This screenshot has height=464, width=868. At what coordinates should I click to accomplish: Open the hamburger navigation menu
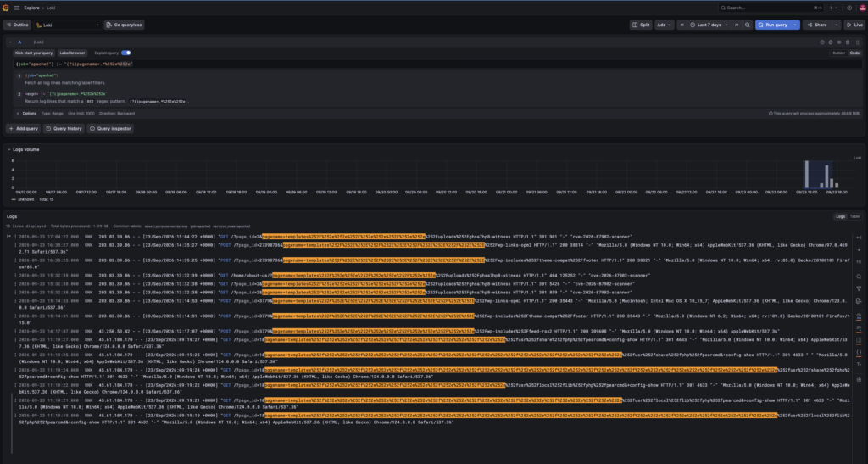[x=17, y=8]
